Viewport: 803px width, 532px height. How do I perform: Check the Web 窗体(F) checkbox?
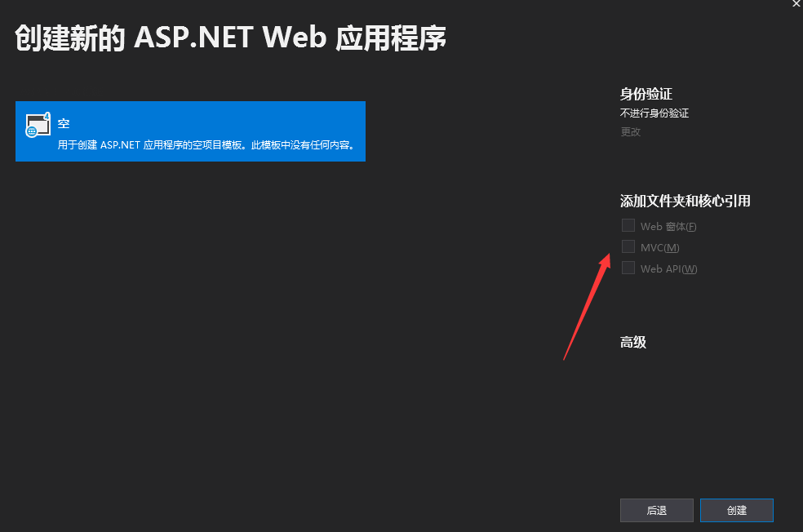tap(628, 225)
